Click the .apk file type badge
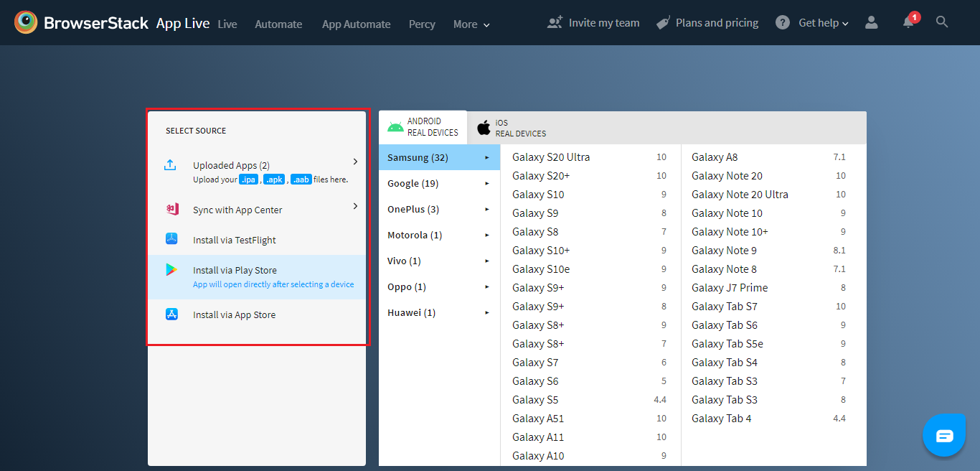This screenshot has height=471, width=980. tap(274, 179)
